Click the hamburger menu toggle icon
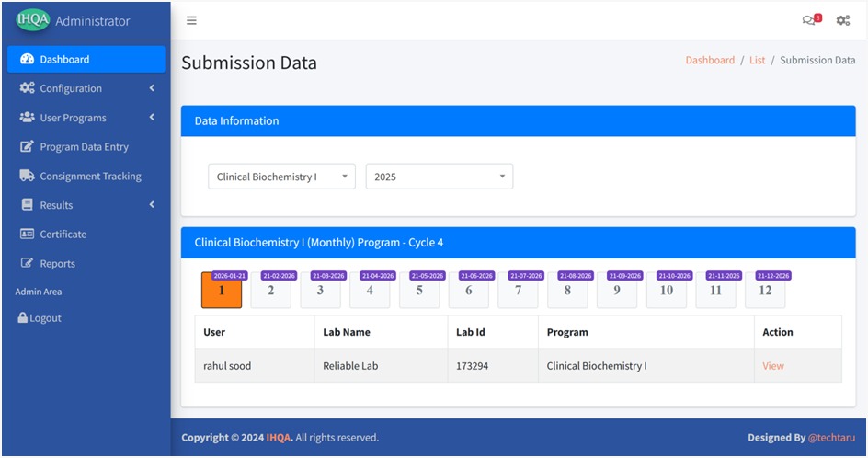 point(191,20)
